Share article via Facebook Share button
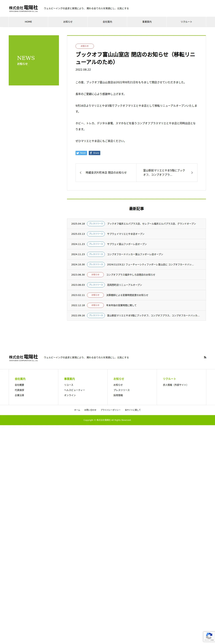 tap(94, 153)
